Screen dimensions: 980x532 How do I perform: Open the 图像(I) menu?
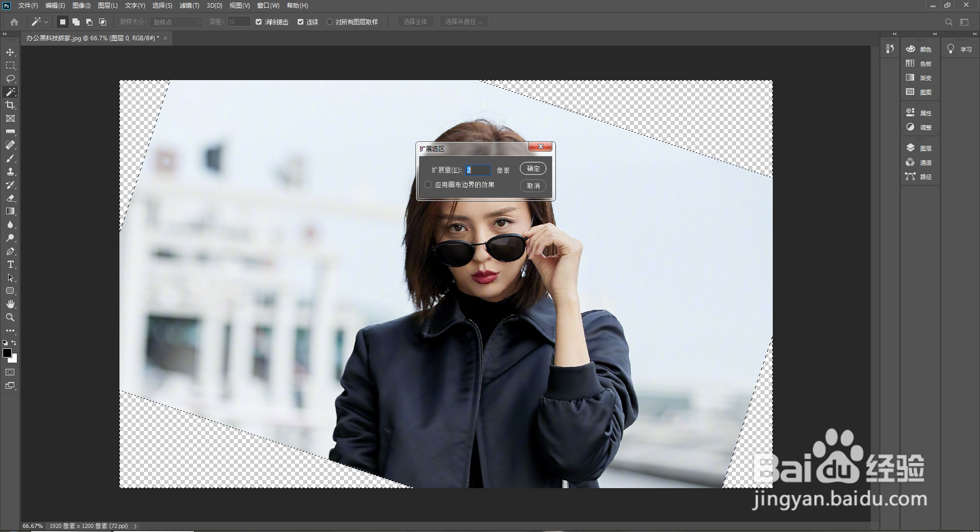point(82,6)
